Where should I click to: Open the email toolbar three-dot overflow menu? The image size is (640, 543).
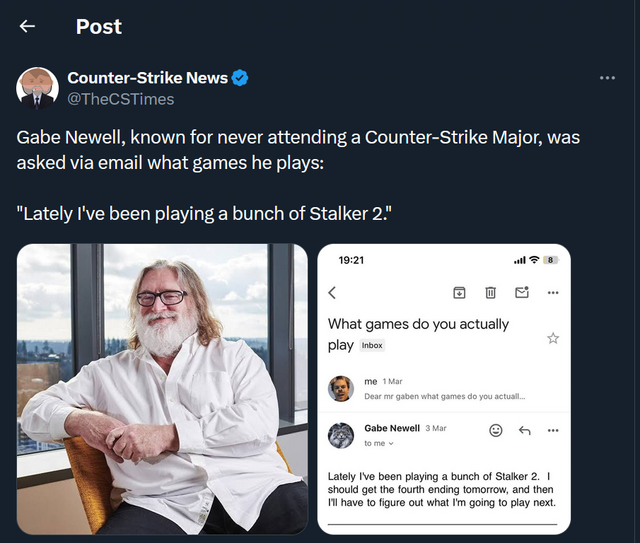[553, 292]
